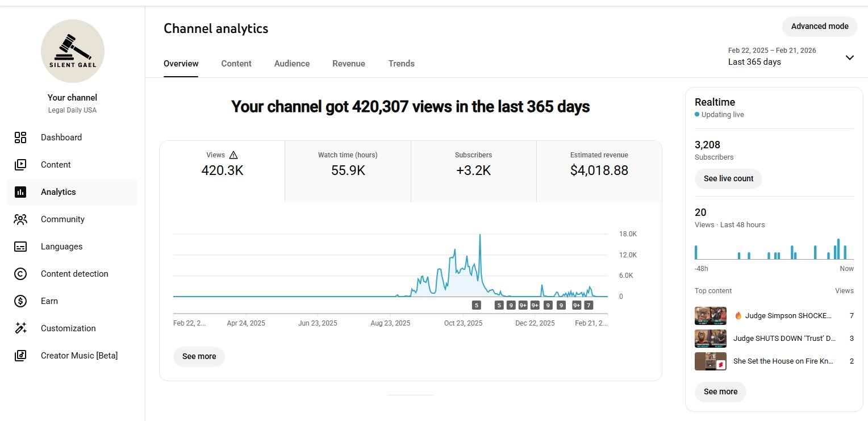Open the Community people icon
The width and height of the screenshot is (868, 421).
tap(20, 219)
